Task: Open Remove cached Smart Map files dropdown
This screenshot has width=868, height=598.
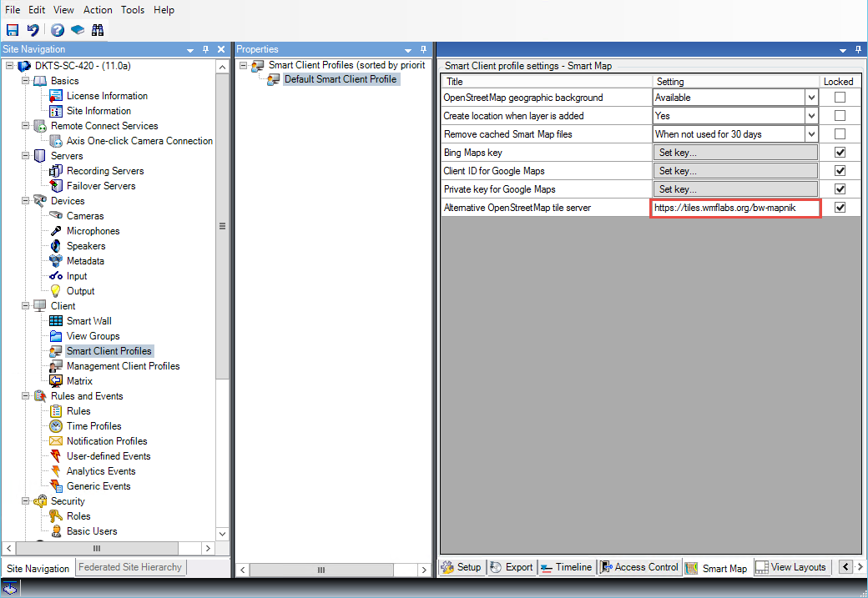Action: pos(811,134)
